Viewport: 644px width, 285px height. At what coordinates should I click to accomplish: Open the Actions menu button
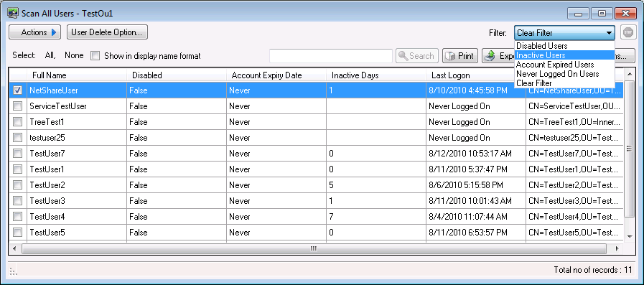[35, 32]
